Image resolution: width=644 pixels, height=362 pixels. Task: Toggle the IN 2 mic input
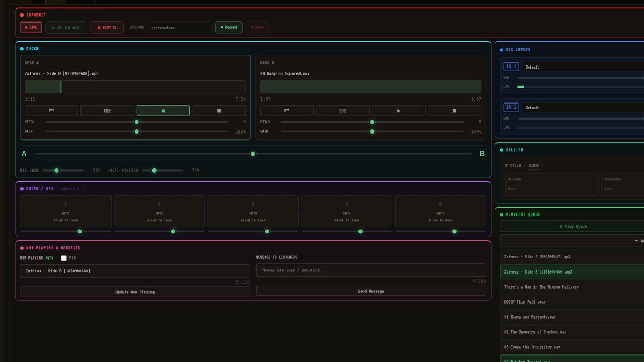pos(511,107)
